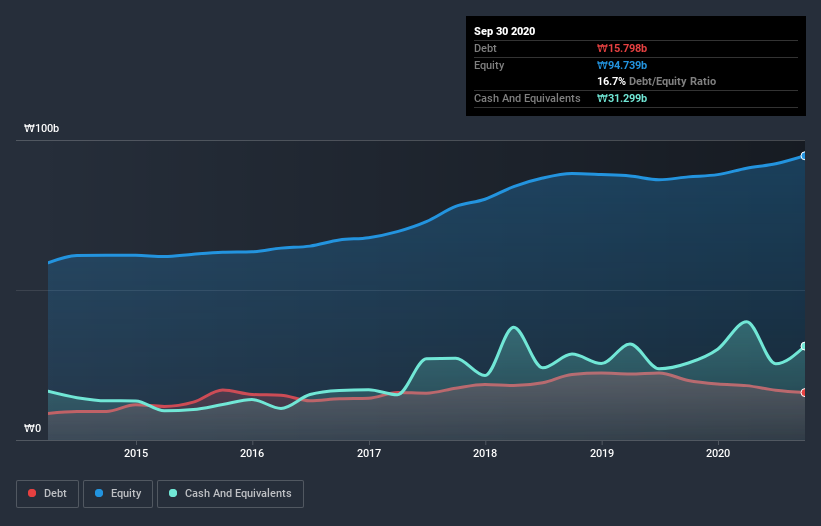Click the ₩15.798b debt value
821x526 pixels.
point(622,48)
